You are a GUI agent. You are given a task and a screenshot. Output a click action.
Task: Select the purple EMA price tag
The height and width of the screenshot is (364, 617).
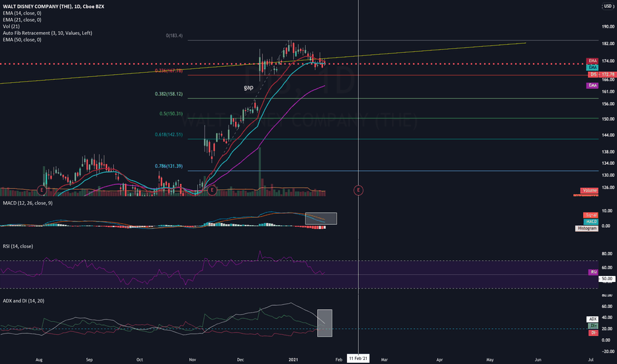pos(593,85)
